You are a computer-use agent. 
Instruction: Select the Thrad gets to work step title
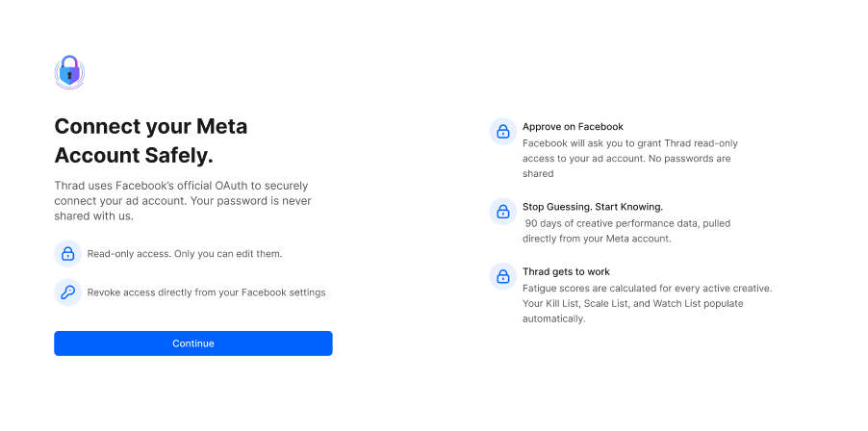click(x=566, y=271)
